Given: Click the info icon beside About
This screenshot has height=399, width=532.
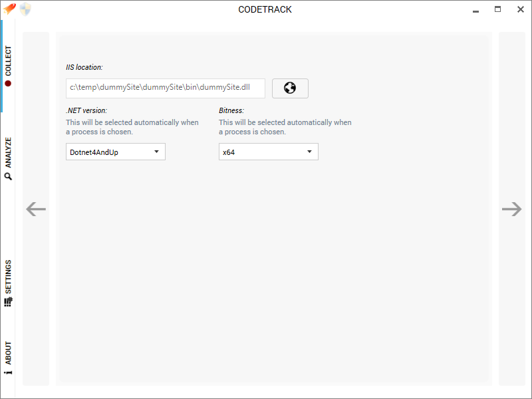Looking at the screenshot, I should [x=8, y=372].
